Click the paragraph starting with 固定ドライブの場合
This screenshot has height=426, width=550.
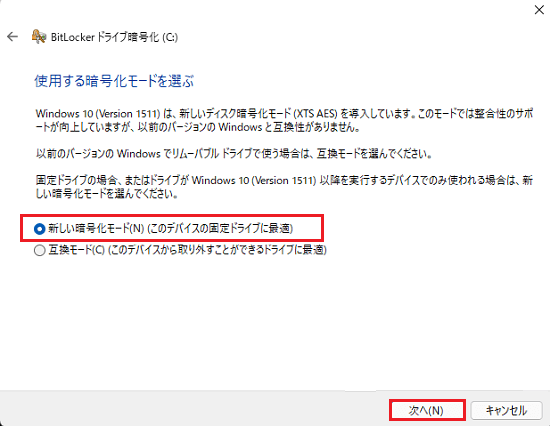[x=284, y=187]
